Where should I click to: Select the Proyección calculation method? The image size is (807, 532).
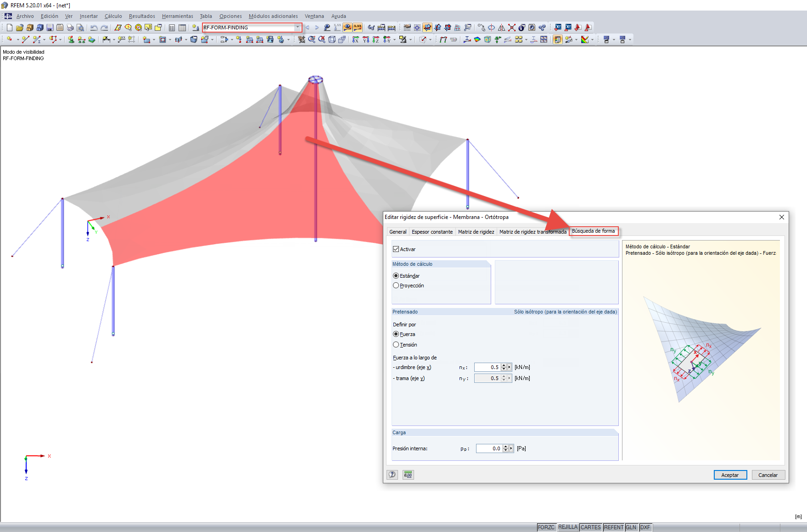point(396,286)
